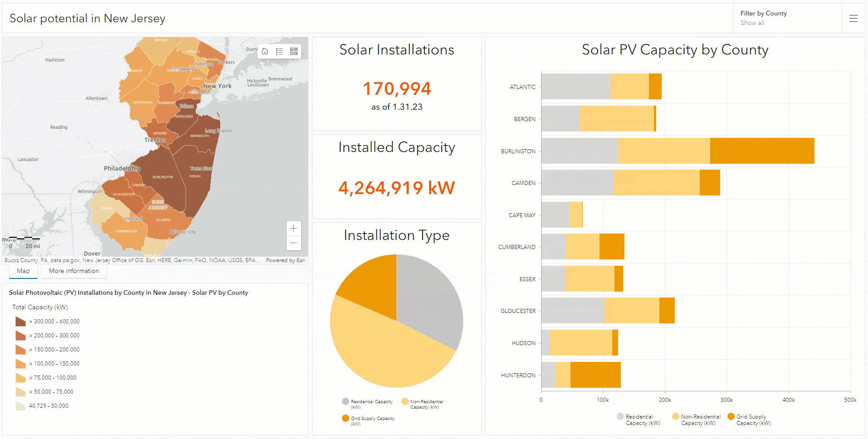This screenshot has height=439, width=868.
Task: Click the >300,000 – 600,000 legend color swatch
Action: (x=20, y=322)
